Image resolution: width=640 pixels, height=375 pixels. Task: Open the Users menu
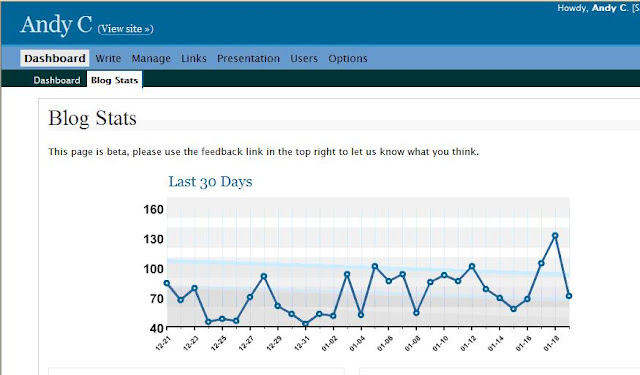click(x=304, y=58)
